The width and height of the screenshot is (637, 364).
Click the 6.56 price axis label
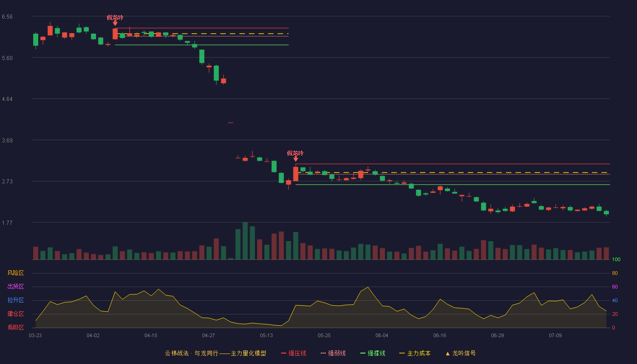pos(7,17)
